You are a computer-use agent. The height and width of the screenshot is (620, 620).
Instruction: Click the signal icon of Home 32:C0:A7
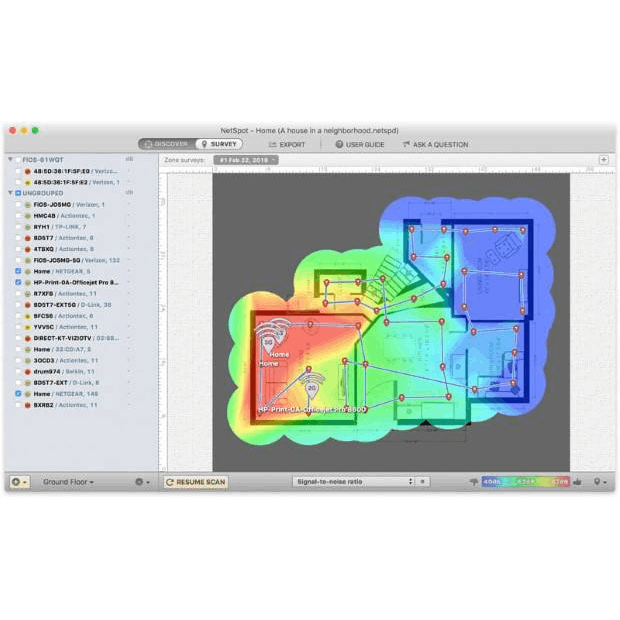[28, 350]
